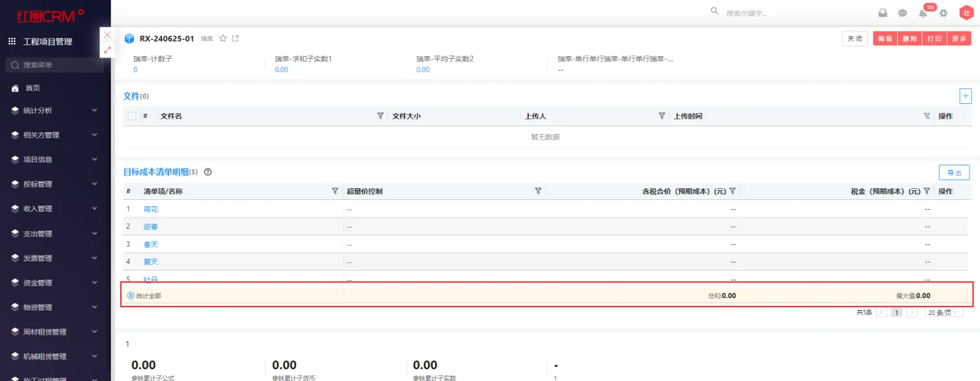Click the 导出 export button
980x381 pixels.
click(x=954, y=173)
